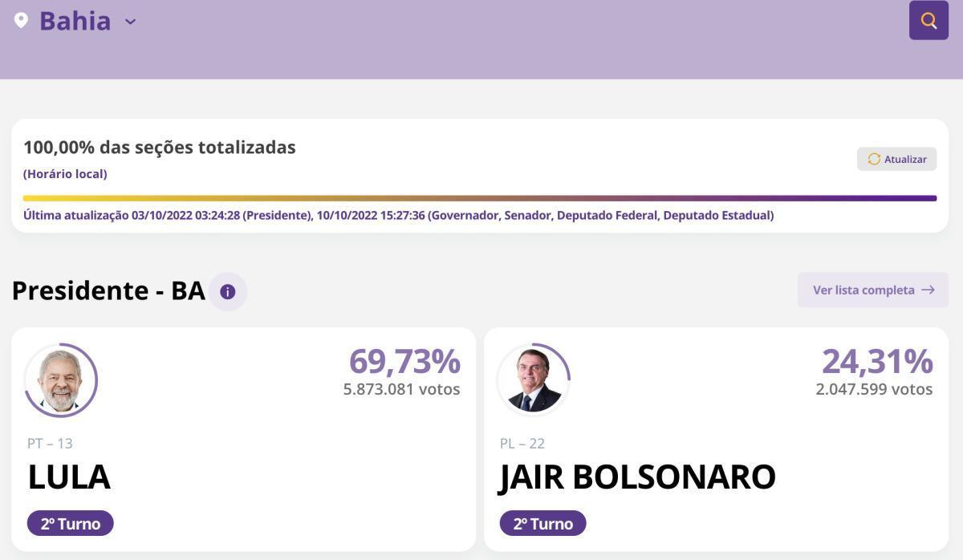
Task: Click the Atualizar button
Action: pyautogui.click(x=896, y=159)
